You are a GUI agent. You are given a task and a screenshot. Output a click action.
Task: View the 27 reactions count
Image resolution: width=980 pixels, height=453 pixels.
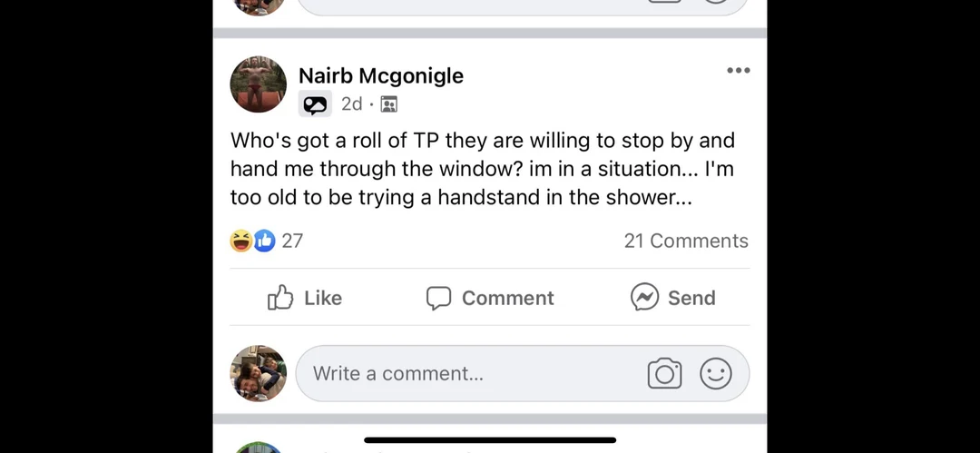[292, 241]
